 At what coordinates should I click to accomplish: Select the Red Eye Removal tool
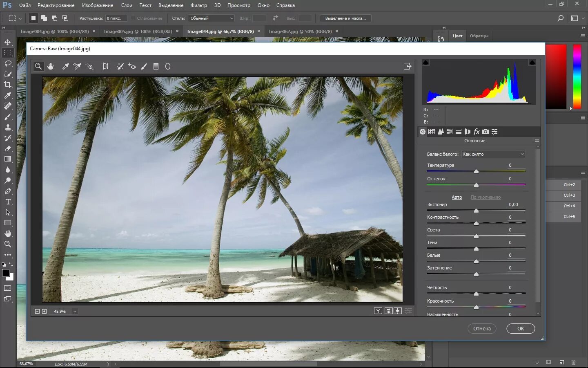[x=132, y=66]
